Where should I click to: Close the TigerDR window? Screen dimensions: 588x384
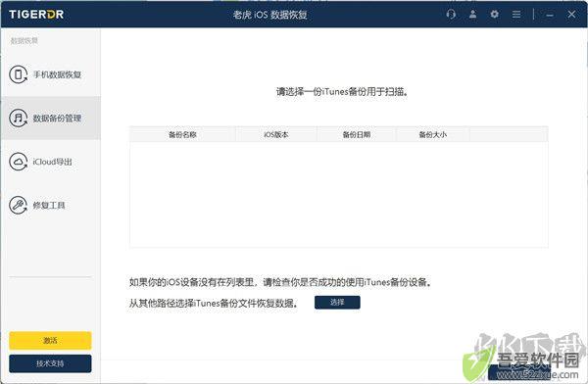571,15
